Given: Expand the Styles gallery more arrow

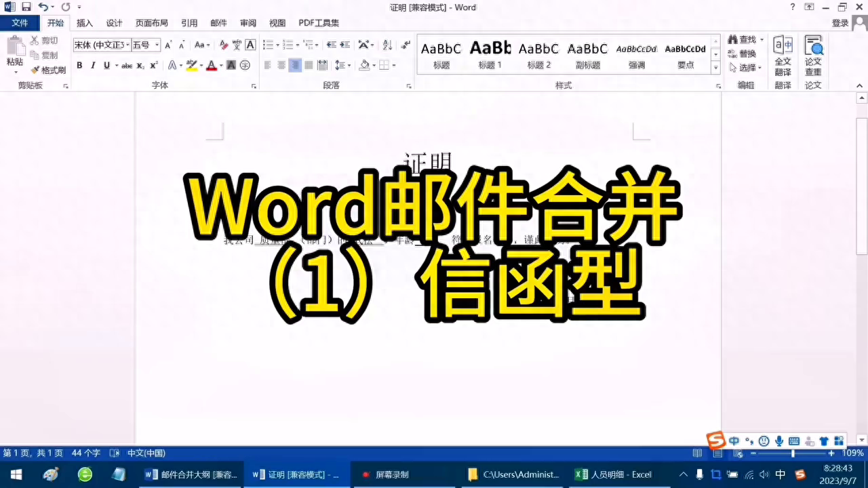Looking at the screenshot, I should pos(715,68).
